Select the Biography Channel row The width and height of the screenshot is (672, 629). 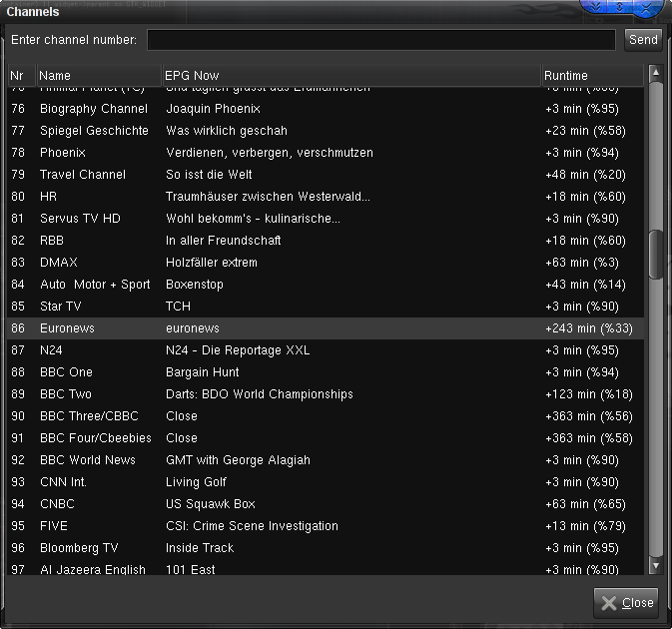[326, 109]
